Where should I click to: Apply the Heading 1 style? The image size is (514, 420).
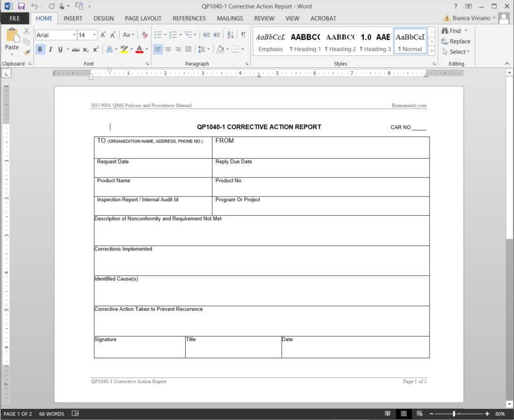point(305,42)
